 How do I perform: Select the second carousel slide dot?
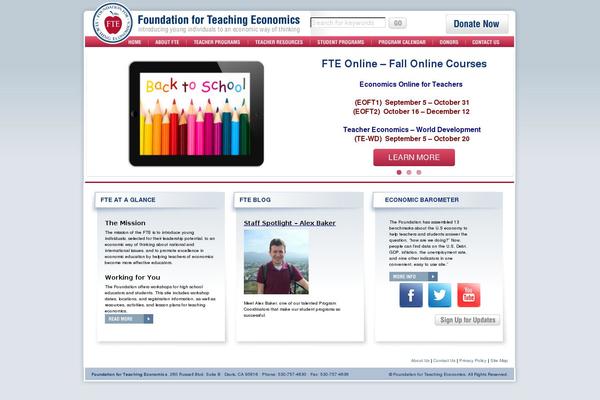[409, 172]
